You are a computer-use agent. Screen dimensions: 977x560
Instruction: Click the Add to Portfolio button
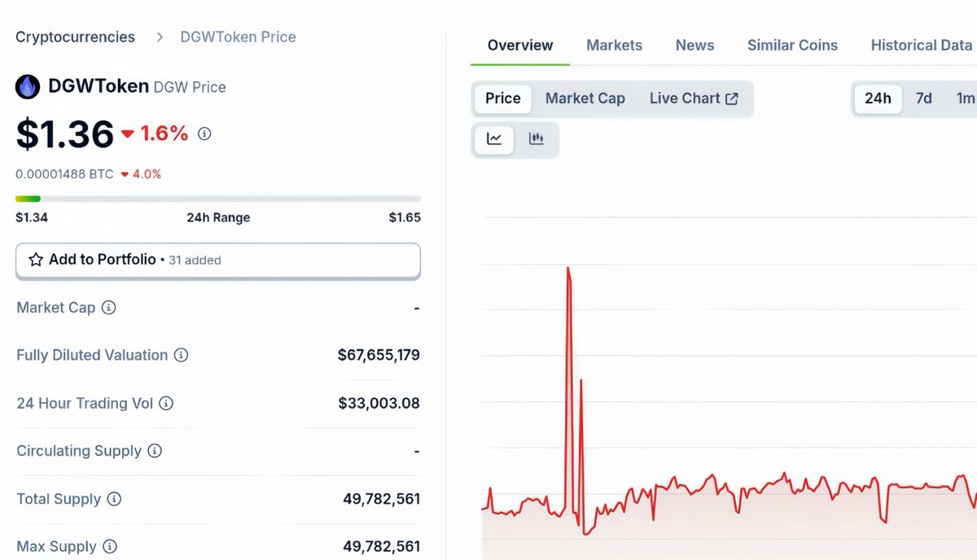pyautogui.click(x=217, y=260)
